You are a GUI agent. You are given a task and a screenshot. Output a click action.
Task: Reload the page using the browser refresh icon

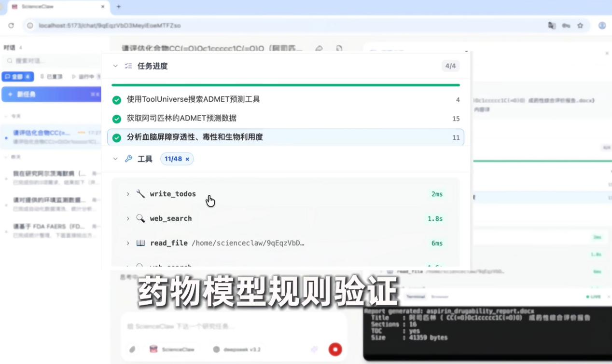click(11, 26)
